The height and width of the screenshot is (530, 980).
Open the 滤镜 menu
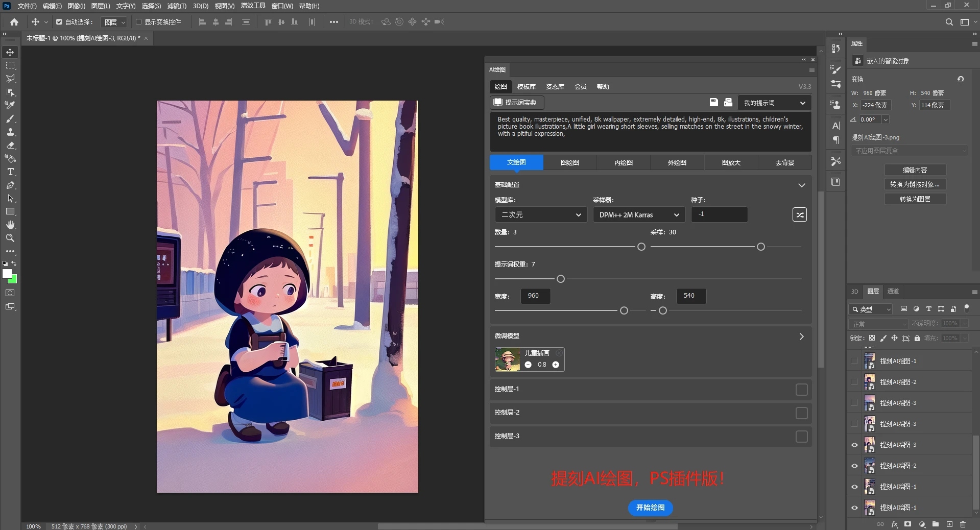(x=177, y=6)
